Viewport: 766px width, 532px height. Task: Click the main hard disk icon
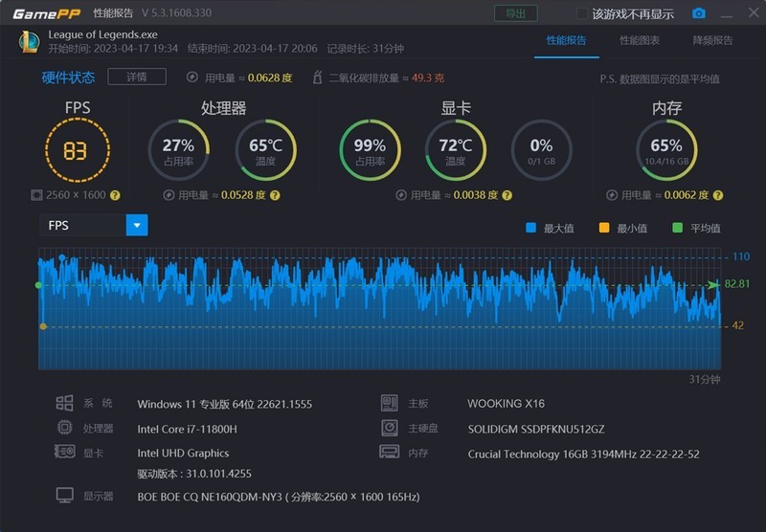pos(390,428)
